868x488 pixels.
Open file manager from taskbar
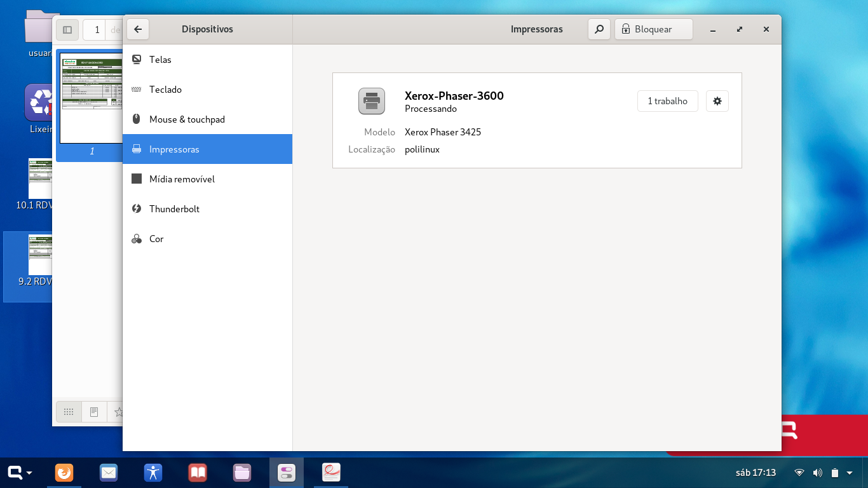242,473
